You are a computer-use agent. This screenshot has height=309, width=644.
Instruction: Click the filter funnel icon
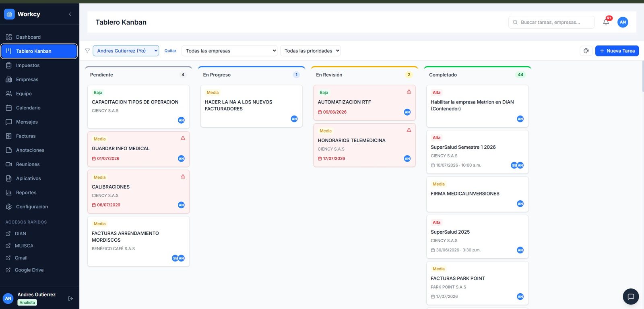87,51
